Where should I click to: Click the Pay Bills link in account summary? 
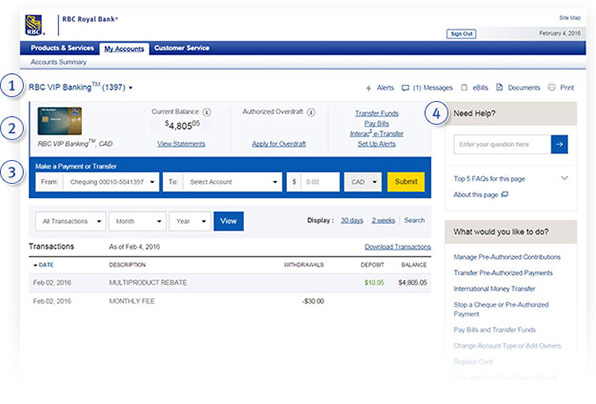[376, 124]
